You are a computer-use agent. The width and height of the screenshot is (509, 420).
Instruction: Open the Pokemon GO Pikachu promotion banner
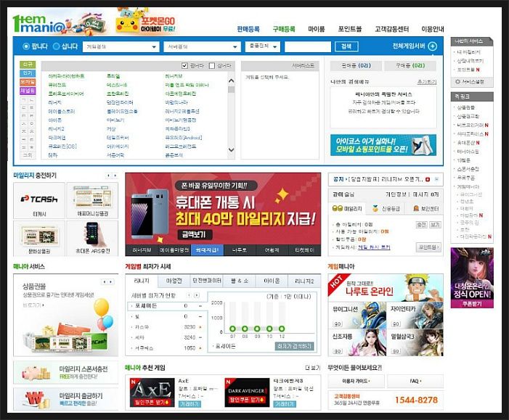pos(145,23)
